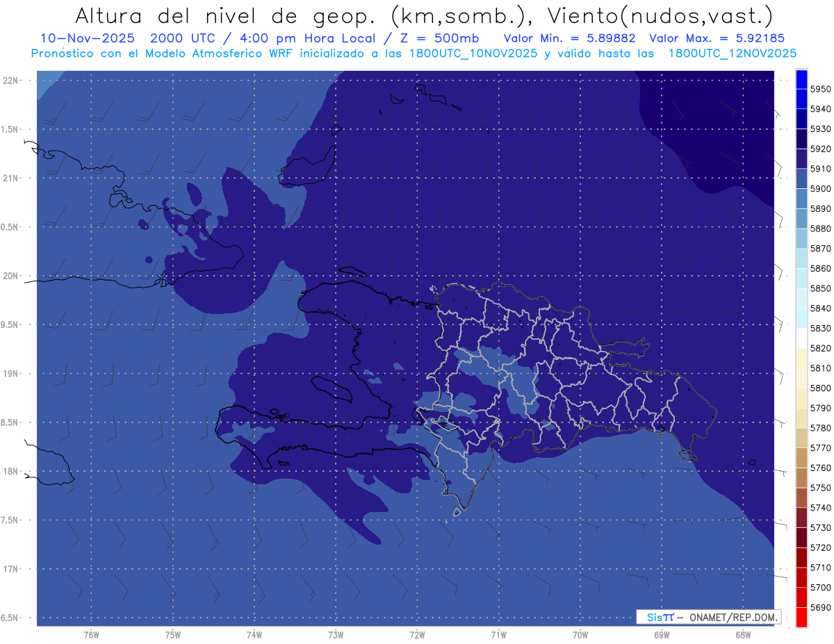Viewport: 834px width, 644px height.
Task: Click the 5900 legend value
Action: coord(820,188)
